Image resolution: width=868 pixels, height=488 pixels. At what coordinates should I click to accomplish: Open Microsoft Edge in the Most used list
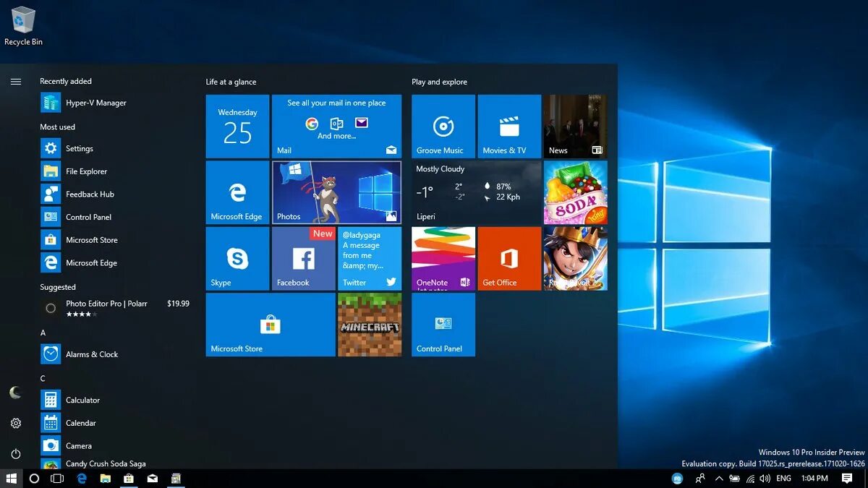pyautogui.click(x=116, y=263)
